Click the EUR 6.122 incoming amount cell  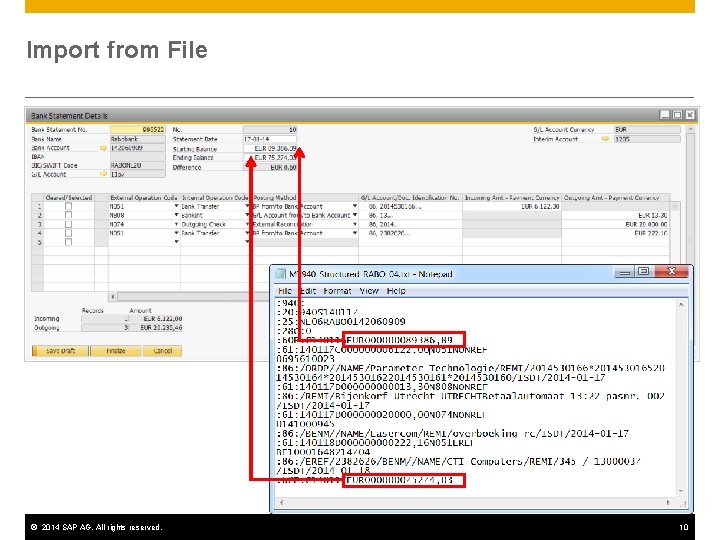tap(512, 207)
